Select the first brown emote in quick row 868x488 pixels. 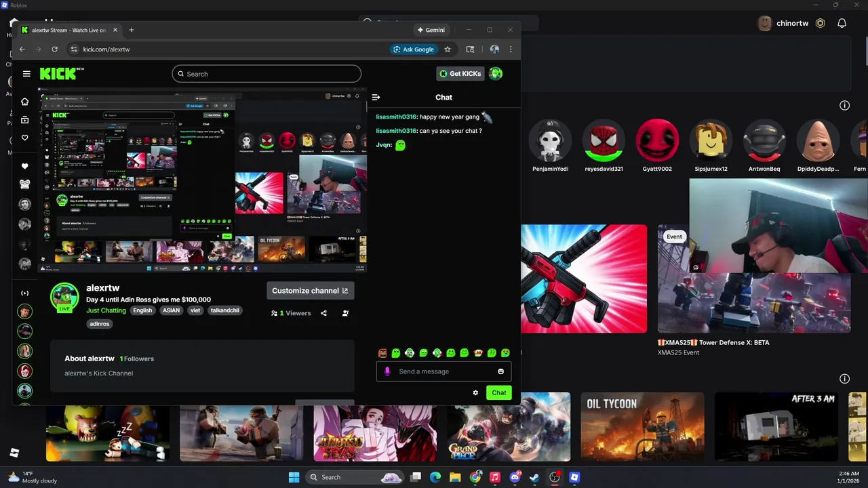click(382, 353)
